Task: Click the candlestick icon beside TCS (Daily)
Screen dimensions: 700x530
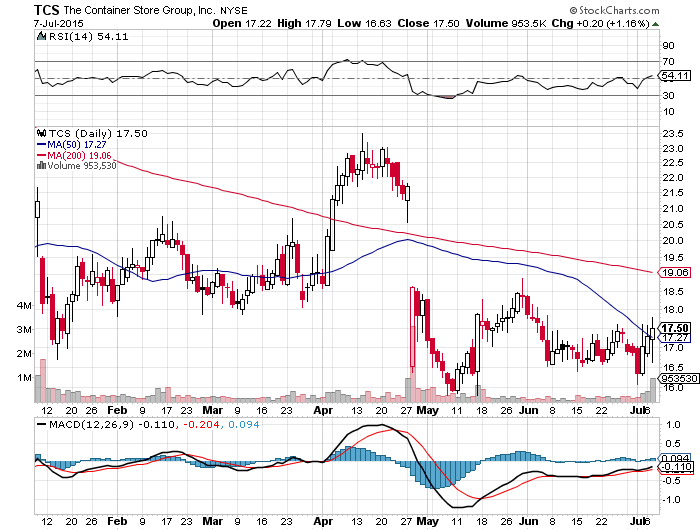Action: [42, 133]
